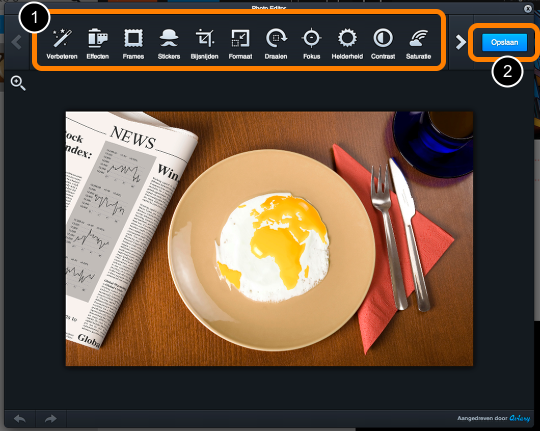Open the Aviary link in footer
The image size is (540, 431).
tap(520, 418)
